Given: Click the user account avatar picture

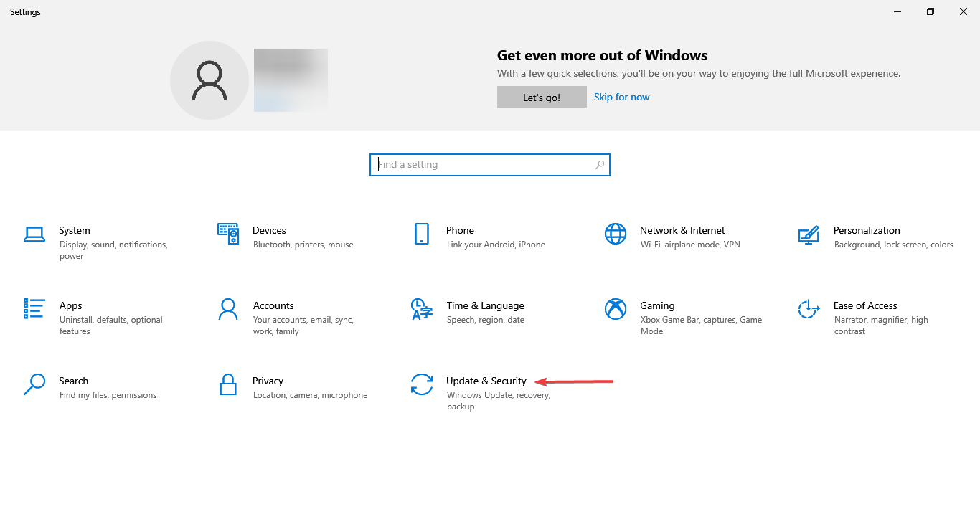Looking at the screenshot, I should (x=209, y=80).
